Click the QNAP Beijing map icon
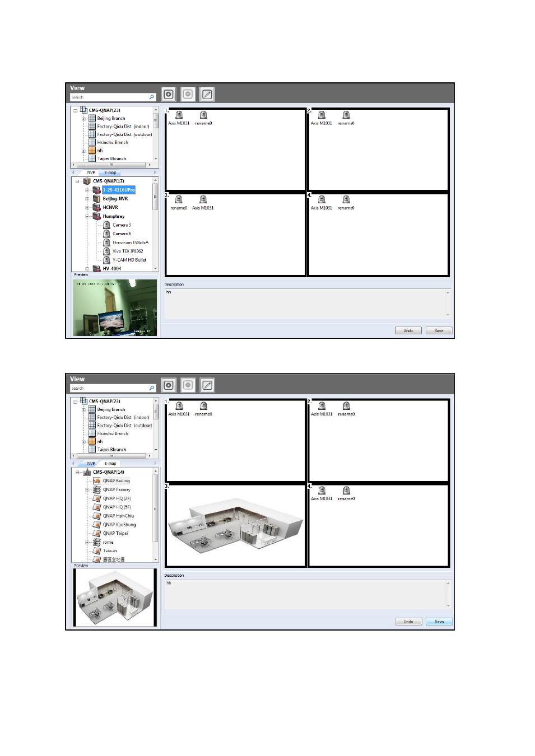The height and width of the screenshot is (756, 535). tap(97, 480)
